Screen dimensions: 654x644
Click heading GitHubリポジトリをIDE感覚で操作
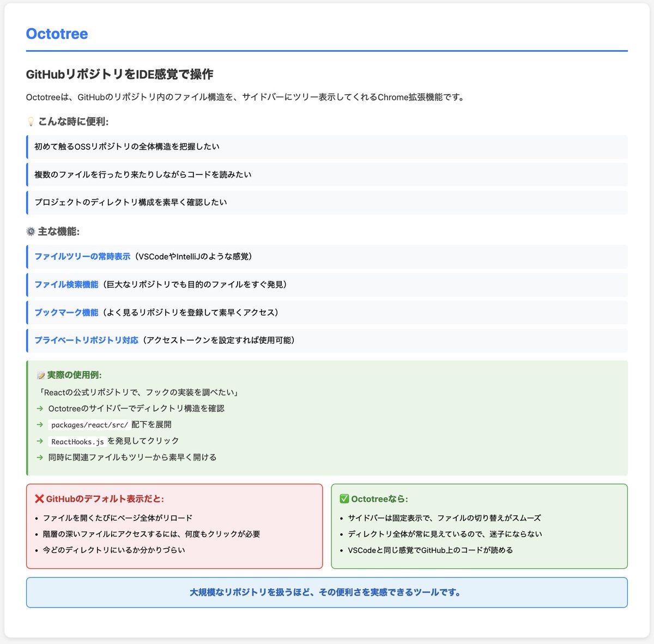tap(119, 74)
